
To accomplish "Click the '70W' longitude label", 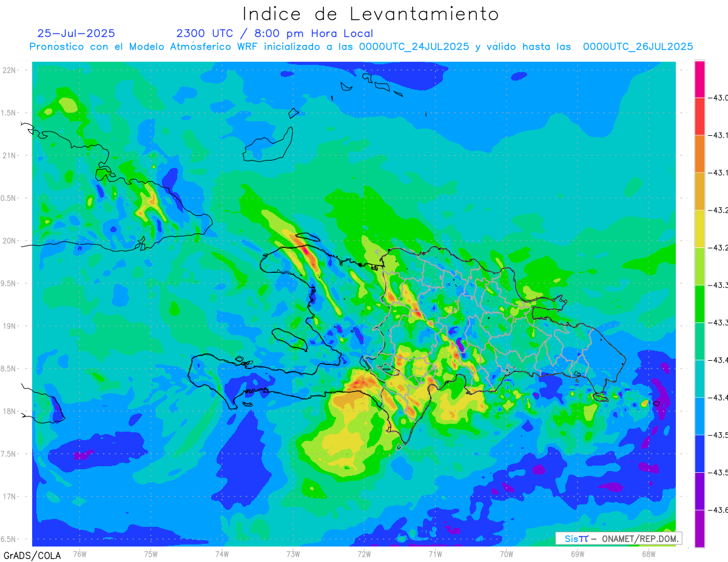I will [x=507, y=554].
